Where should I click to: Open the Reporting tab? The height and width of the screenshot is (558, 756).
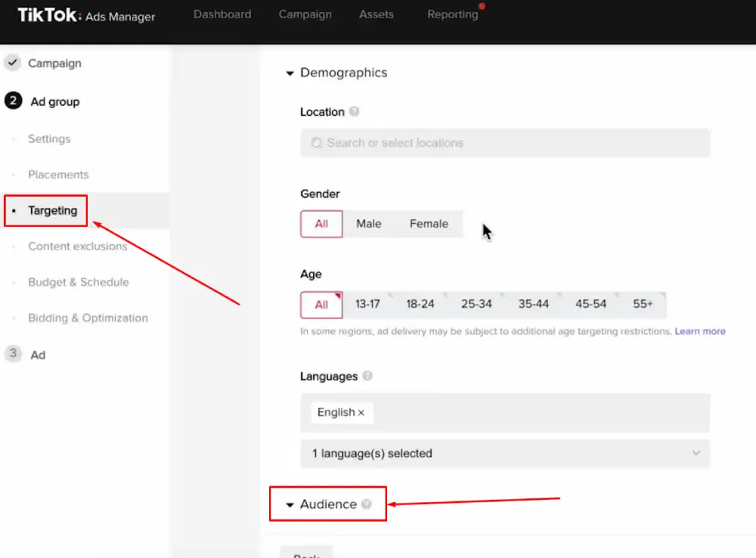[452, 14]
